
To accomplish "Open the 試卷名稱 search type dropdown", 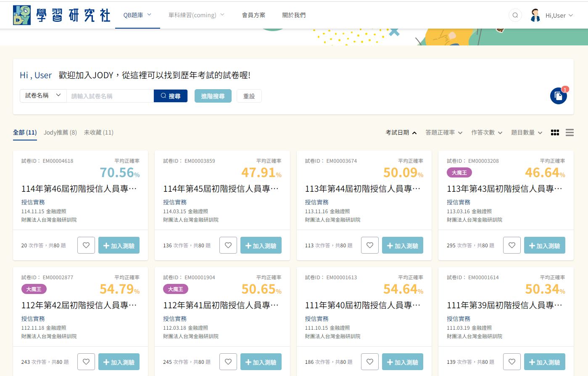I will [x=43, y=96].
